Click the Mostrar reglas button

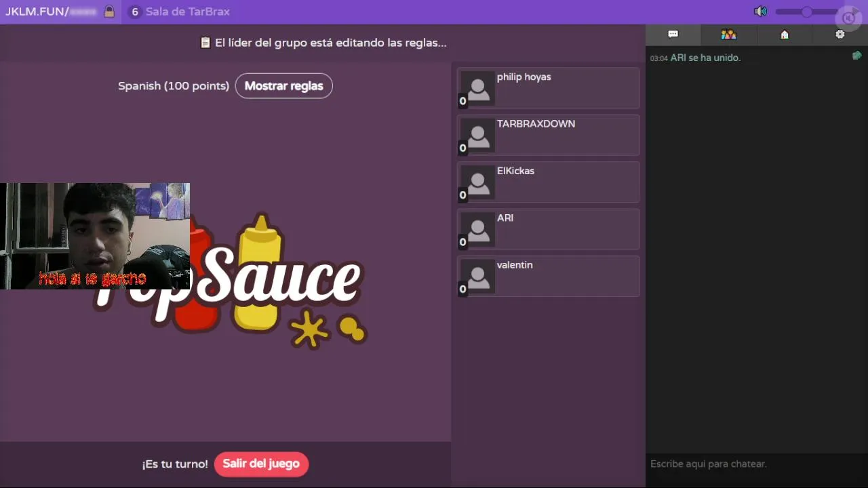(284, 86)
